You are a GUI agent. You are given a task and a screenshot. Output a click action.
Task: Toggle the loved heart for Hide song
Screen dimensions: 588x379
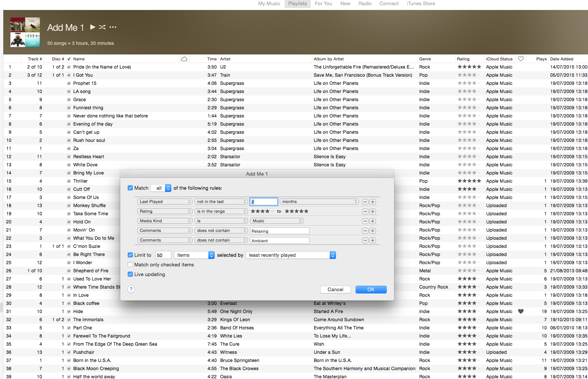[521, 312]
